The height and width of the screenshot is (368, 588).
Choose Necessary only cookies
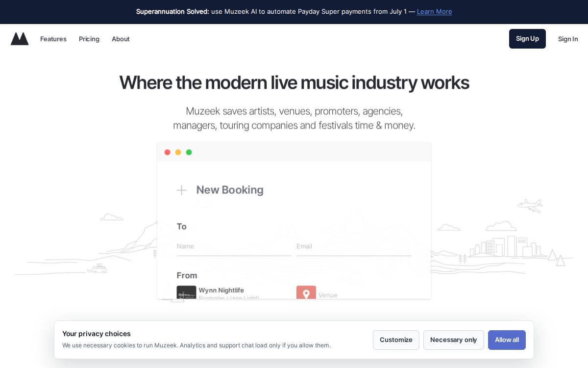[454, 340]
